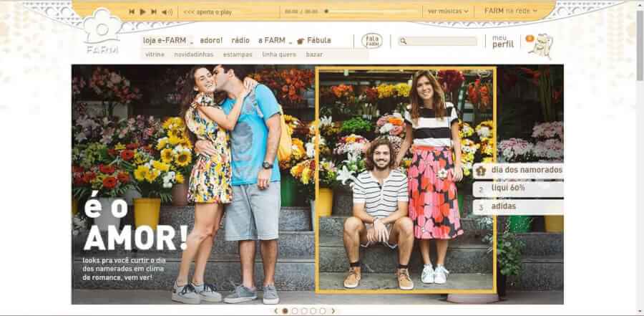This screenshot has height=316, width=644.
Task: Click previous track button in radio player
Action: pyautogui.click(x=132, y=12)
